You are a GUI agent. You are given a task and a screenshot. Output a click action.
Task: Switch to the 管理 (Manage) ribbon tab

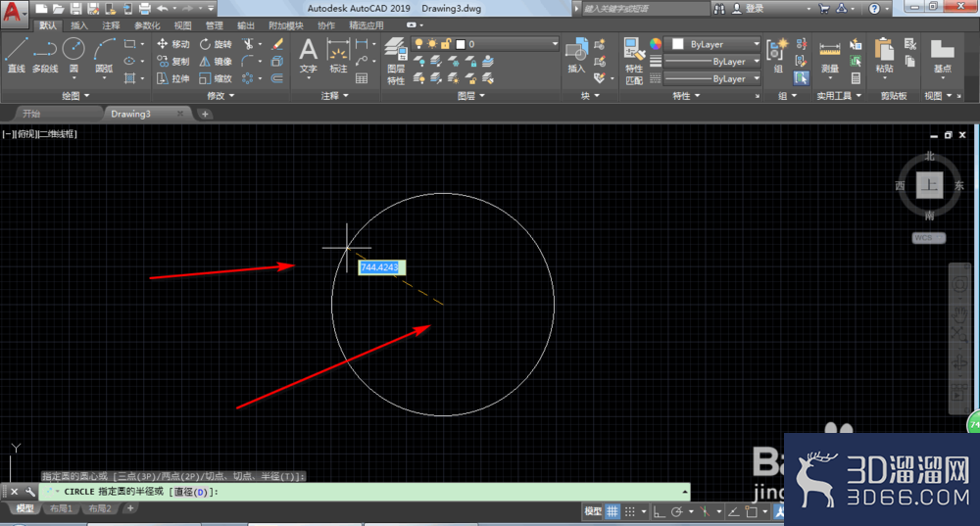pos(215,25)
